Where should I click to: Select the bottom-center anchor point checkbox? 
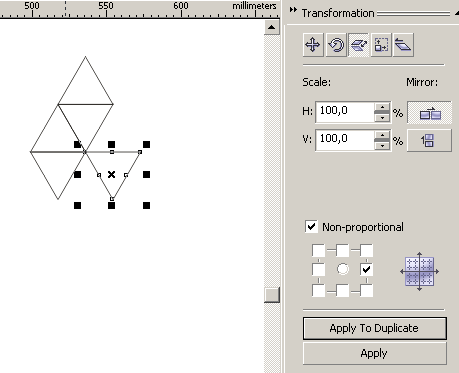tap(342, 290)
